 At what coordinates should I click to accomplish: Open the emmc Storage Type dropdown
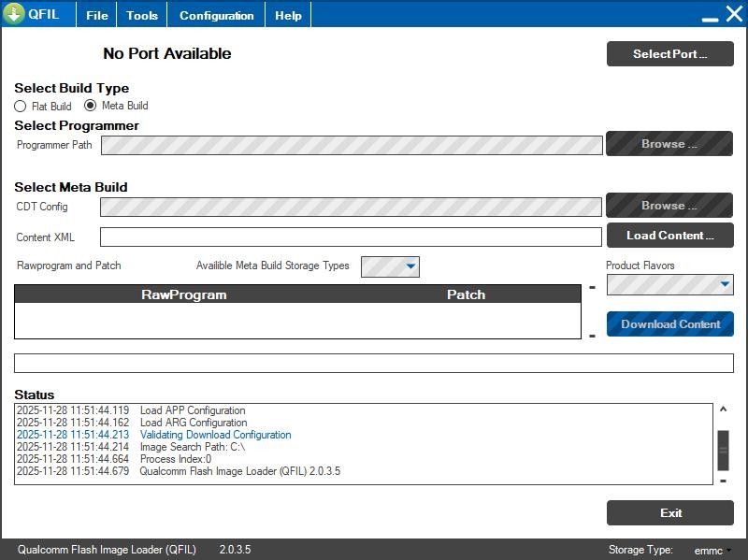tap(712, 551)
